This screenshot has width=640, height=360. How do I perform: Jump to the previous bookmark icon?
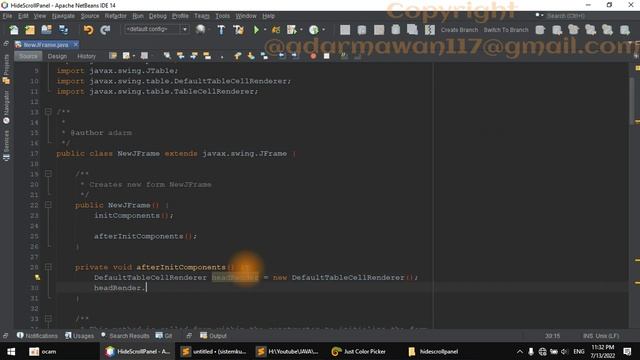click(238, 56)
